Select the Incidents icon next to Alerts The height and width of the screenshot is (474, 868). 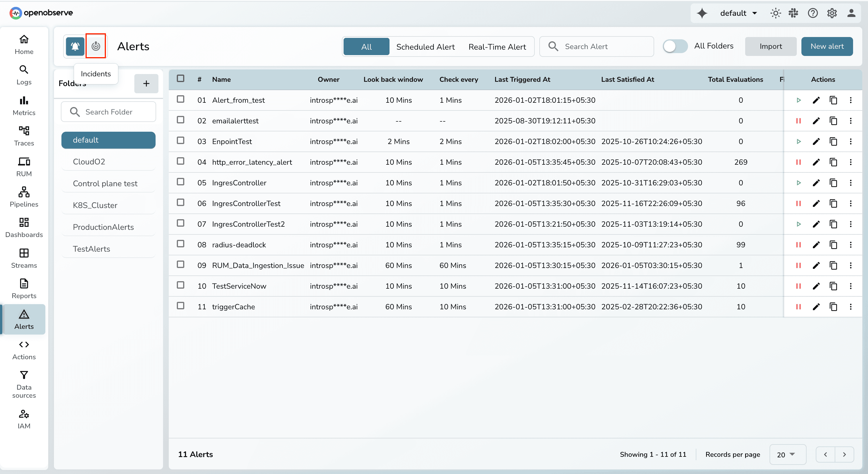[x=96, y=46]
